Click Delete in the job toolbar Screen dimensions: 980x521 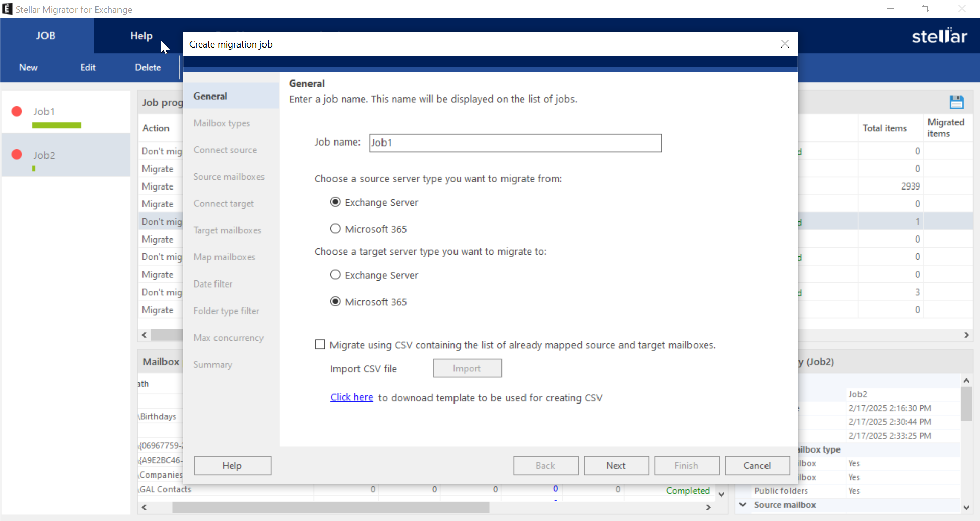coord(148,67)
